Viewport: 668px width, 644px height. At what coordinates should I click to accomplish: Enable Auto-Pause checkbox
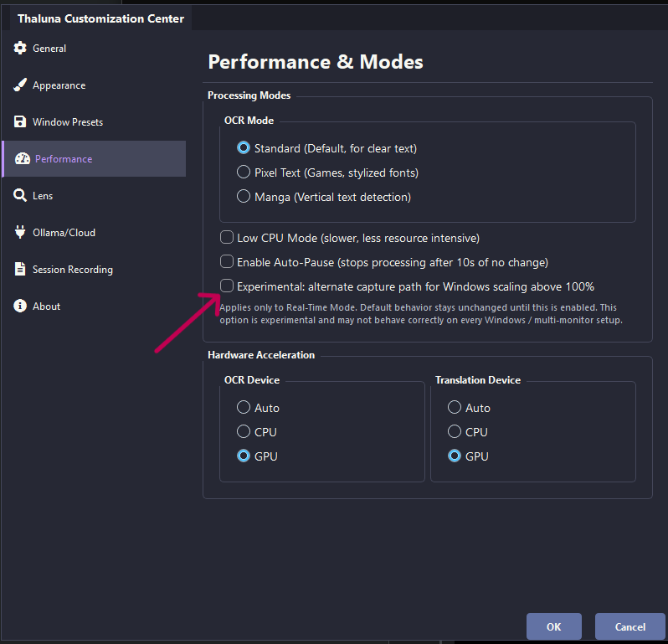pyautogui.click(x=227, y=261)
